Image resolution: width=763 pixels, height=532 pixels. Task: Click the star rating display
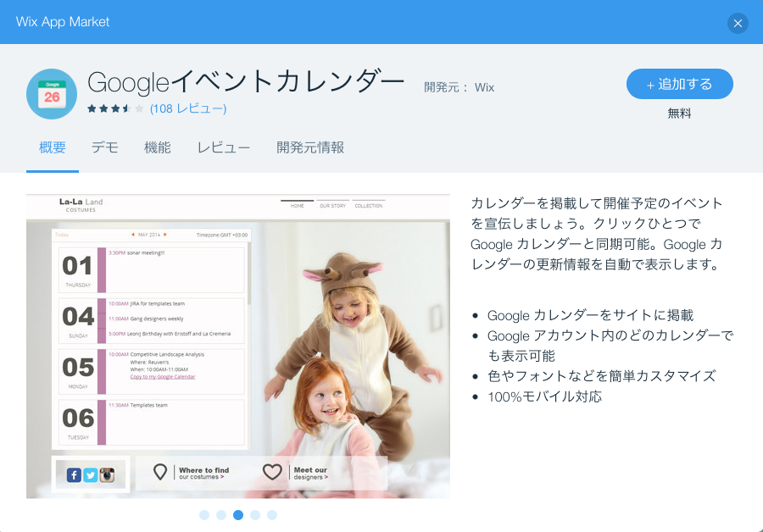(115, 108)
